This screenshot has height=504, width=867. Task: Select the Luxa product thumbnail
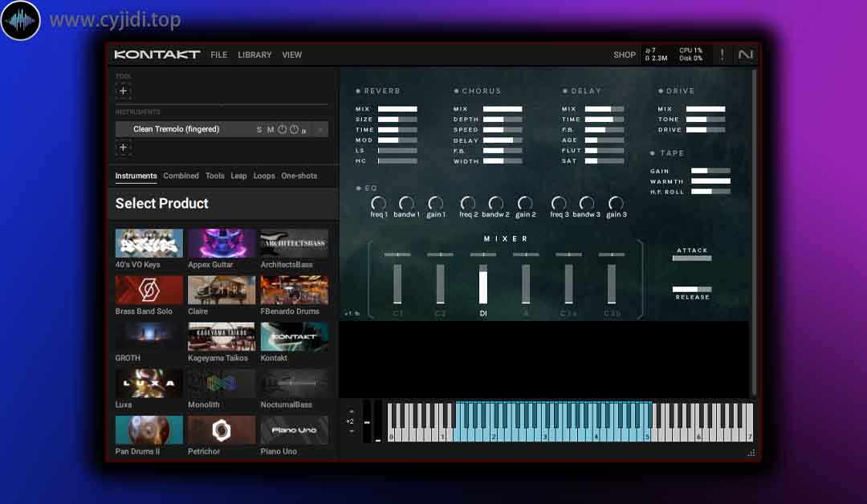149,384
